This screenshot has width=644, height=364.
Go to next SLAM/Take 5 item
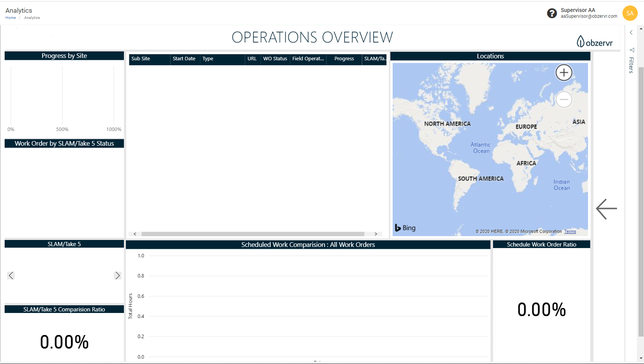click(x=118, y=276)
